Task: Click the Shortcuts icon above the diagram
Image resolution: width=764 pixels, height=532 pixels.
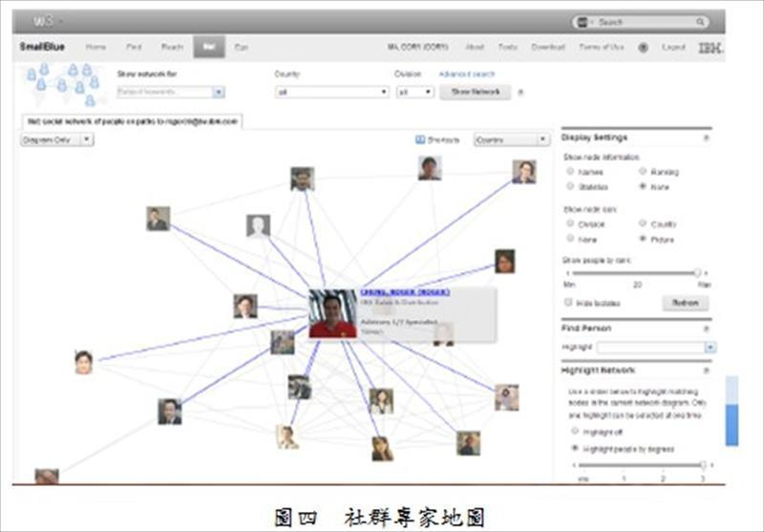Action: pyautogui.click(x=421, y=139)
